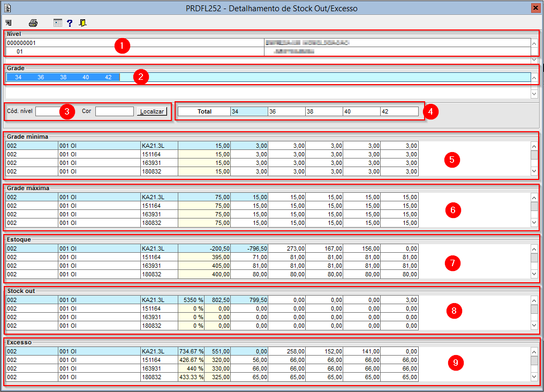Click the 799,50 cell in Stock out
Image resolution: width=544 pixels, height=392 pixels.
tap(249, 300)
